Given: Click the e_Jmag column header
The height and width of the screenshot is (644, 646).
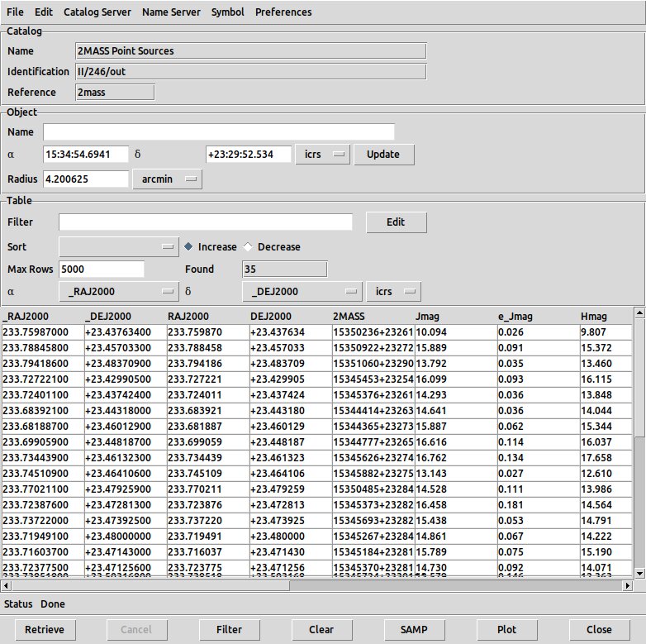Looking at the screenshot, I should [539, 317].
